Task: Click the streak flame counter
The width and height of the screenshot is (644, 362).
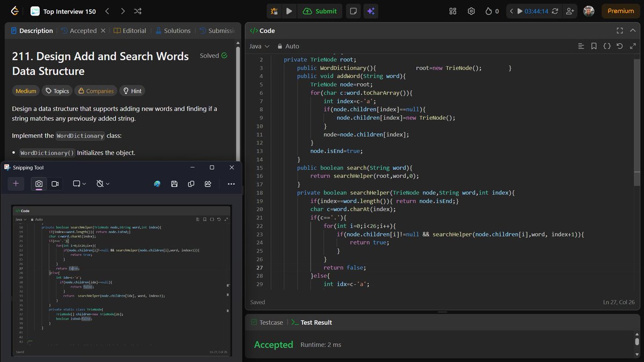Action: tap(492, 11)
